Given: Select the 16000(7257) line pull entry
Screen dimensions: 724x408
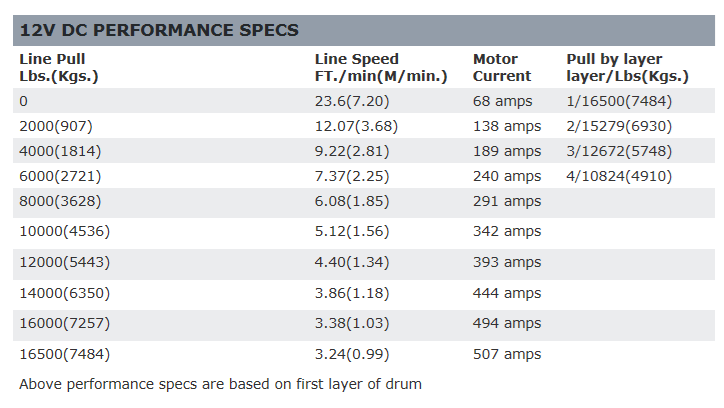Looking at the screenshot, I should 65,323.
